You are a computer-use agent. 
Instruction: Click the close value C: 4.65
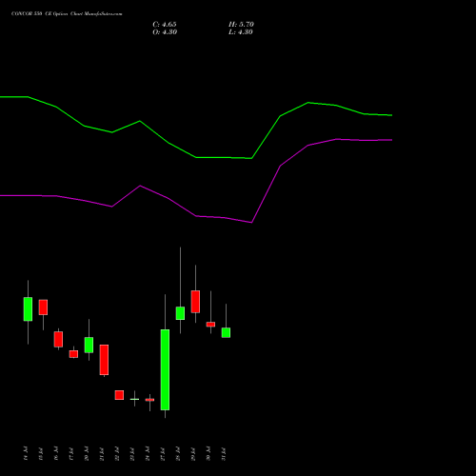(165, 25)
